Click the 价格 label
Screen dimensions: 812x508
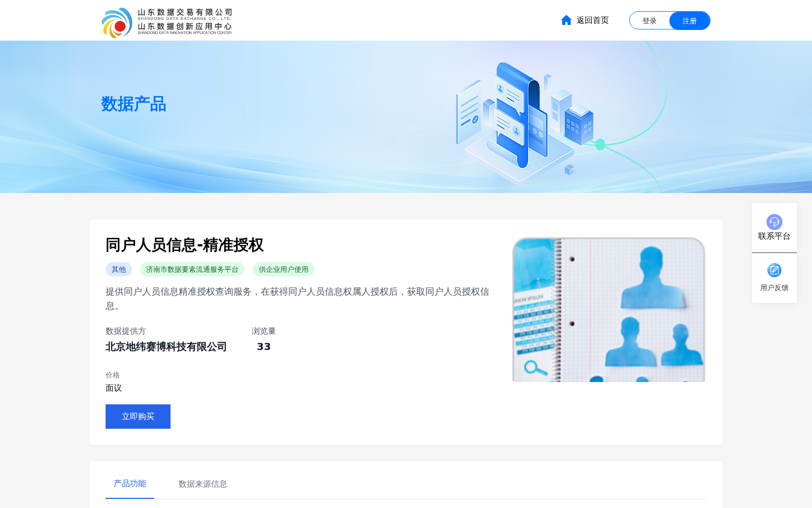pyautogui.click(x=113, y=375)
